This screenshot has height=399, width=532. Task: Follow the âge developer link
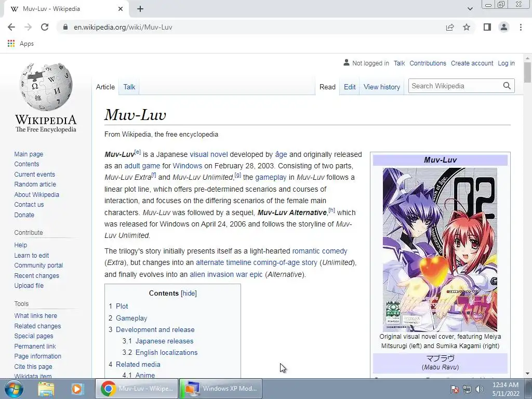click(281, 154)
